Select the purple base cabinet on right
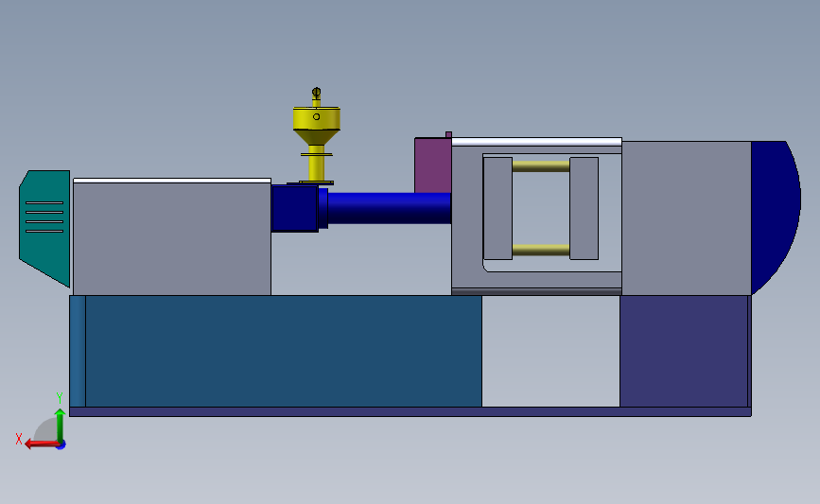This screenshot has width=820, height=504. point(684,352)
